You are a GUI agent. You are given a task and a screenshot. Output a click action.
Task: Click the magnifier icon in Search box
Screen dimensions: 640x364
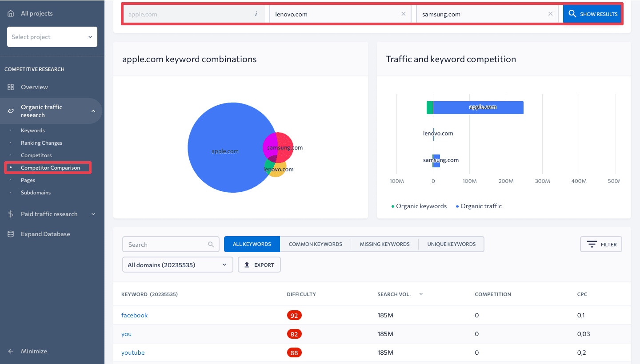pyautogui.click(x=211, y=244)
